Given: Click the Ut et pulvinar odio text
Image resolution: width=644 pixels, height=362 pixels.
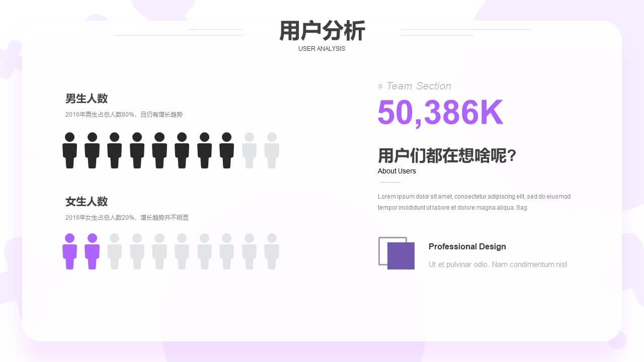Looking at the screenshot, I should coord(498,264).
